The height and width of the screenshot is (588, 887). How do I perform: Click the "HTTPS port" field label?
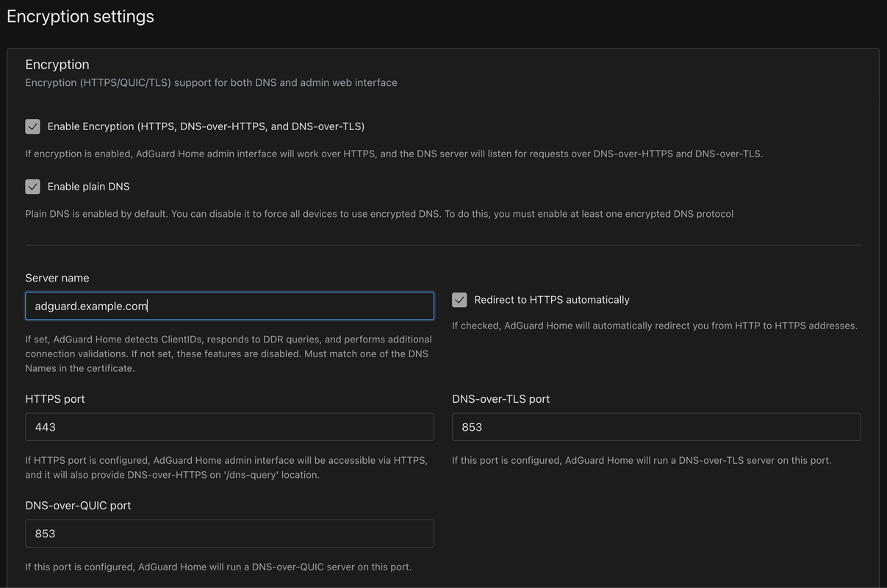[55, 399]
